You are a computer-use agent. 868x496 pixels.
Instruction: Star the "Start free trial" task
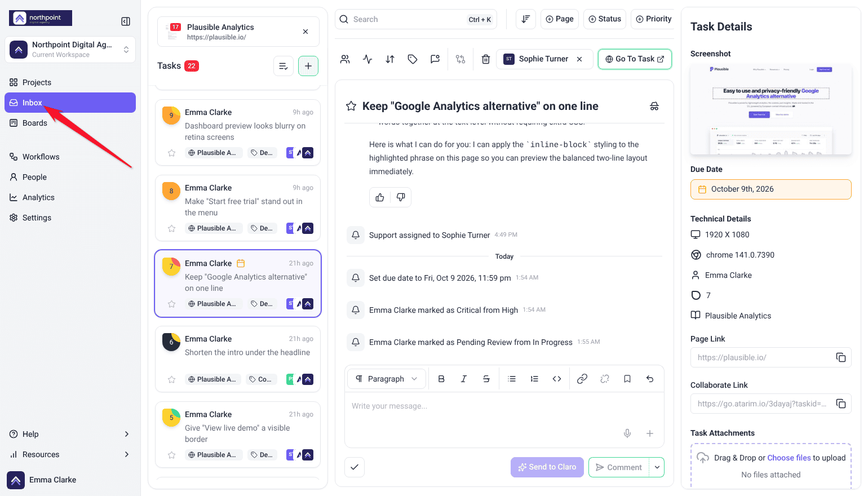(172, 228)
